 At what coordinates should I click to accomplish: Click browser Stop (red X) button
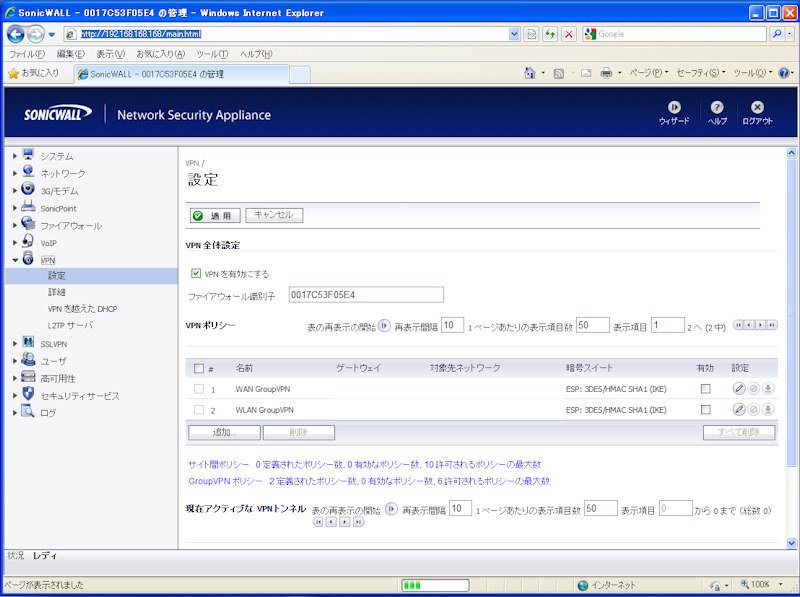[x=568, y=34]
